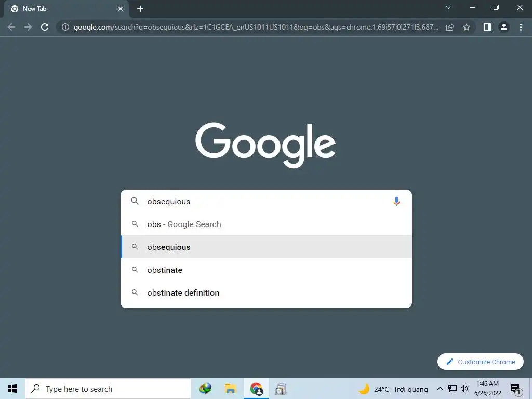Click the Customize Chrome button
The height and width of the screenshot is (399, 532).
[x=481, y=362]
